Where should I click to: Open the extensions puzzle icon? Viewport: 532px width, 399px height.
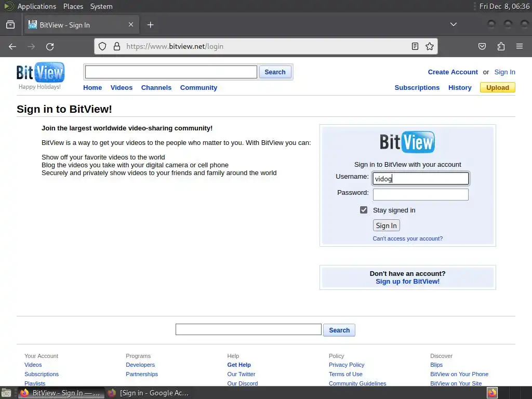(501, 46)
